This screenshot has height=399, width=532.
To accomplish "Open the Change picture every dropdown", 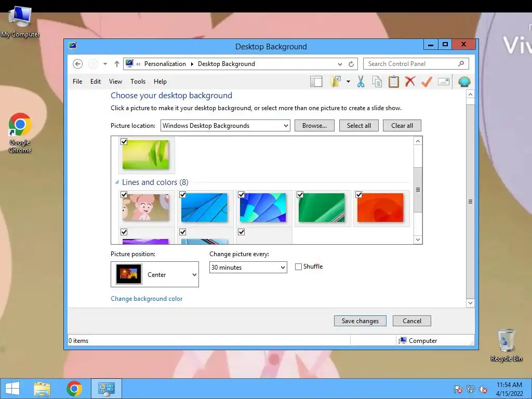I will pos(248,268).
